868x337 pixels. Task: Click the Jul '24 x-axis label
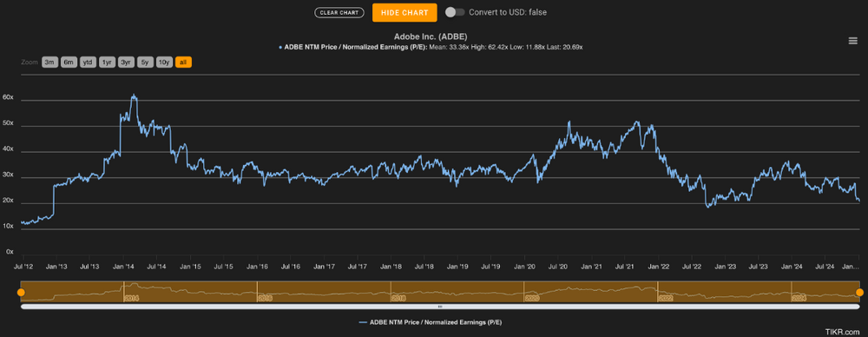pos(825,267)
